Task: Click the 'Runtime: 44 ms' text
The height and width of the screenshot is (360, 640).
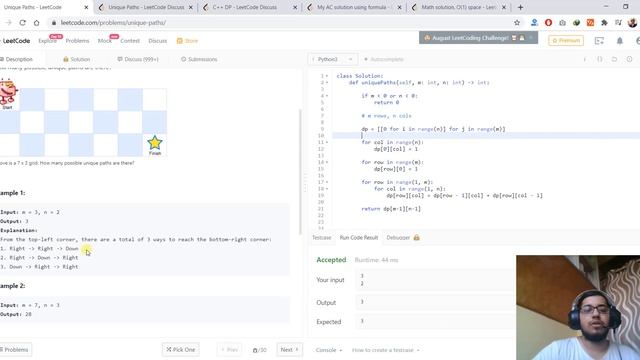Action: point(376,260)
